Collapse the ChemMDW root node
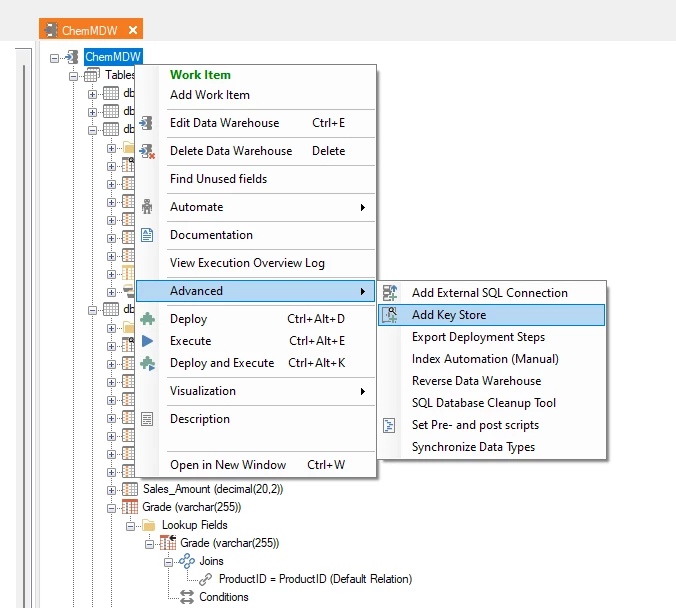 coord(54,58)
